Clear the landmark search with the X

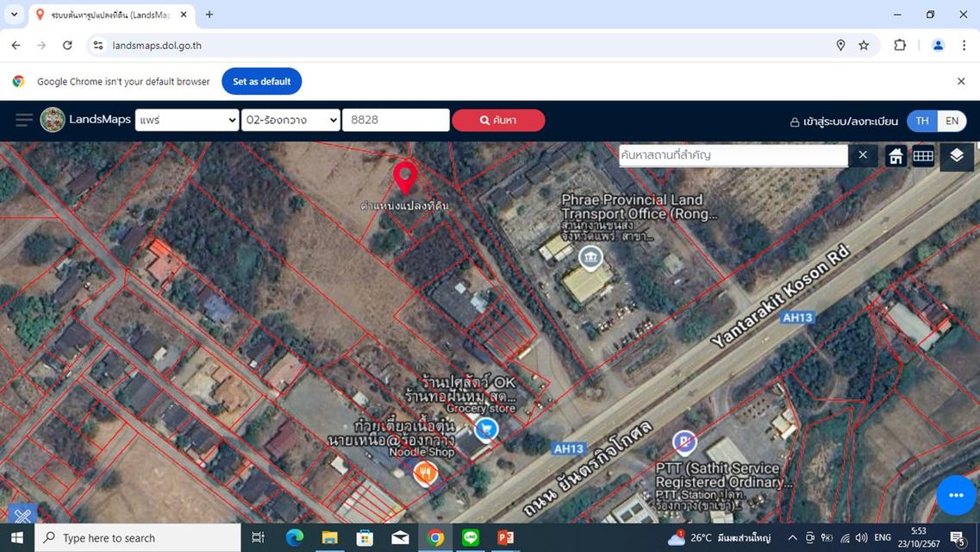coord(862,155)
